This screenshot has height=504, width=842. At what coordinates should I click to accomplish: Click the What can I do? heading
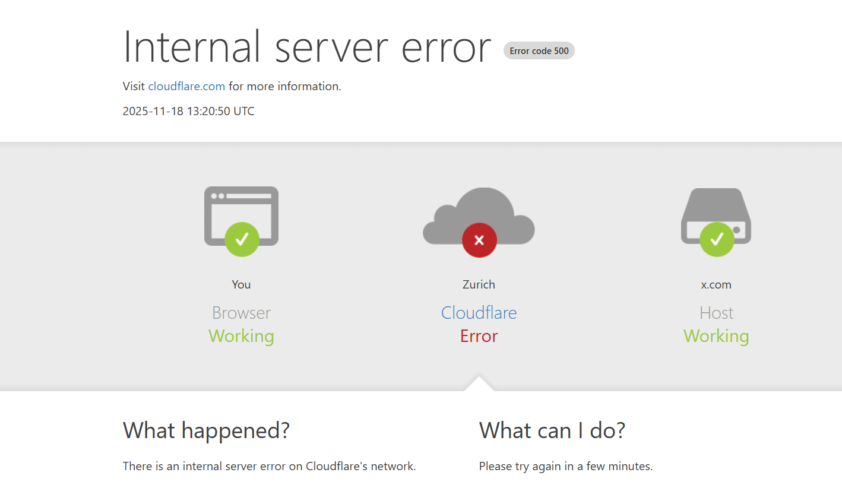[x=552, y=430]
